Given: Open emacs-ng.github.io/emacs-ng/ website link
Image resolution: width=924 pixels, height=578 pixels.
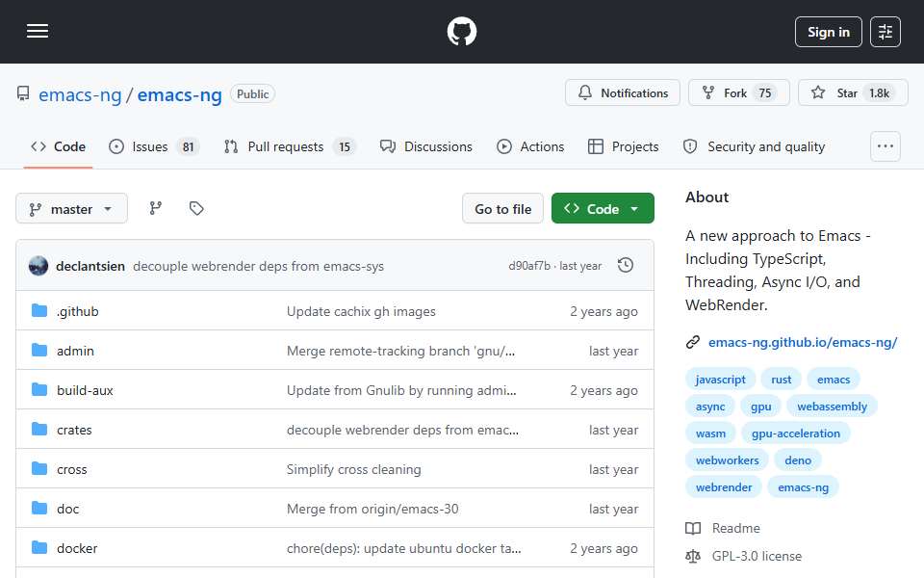Looking at the screenshot, I should (803, 342).
